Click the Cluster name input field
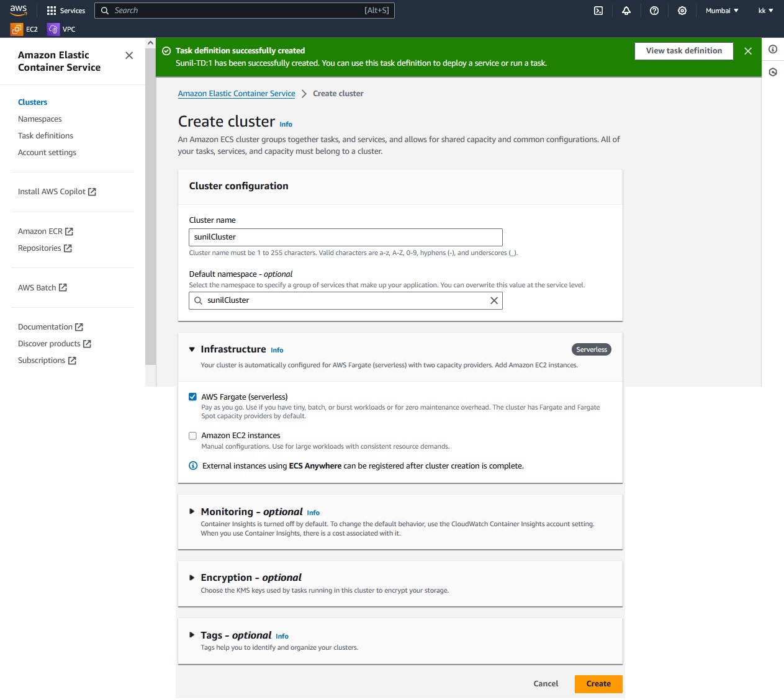The width and height of the screenshot is (784, 700). (x=345, y=237)
